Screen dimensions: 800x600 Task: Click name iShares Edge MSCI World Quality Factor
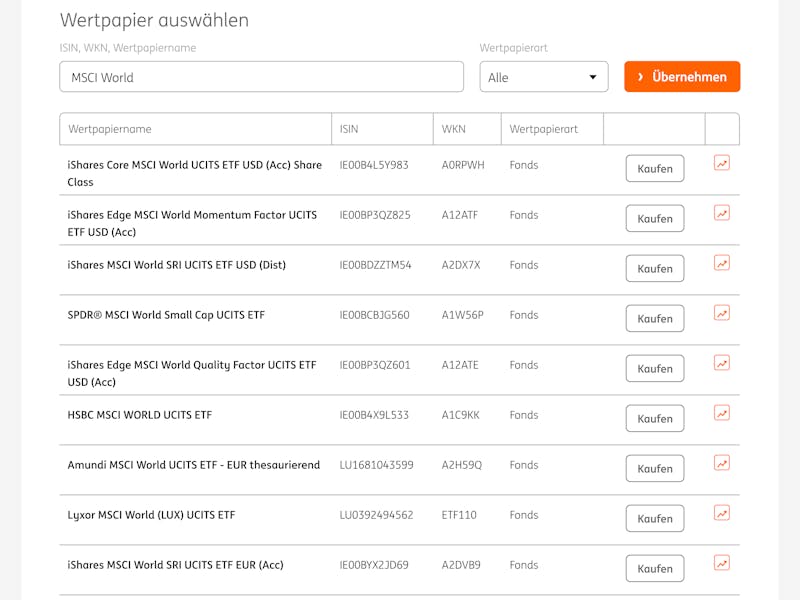click(x=192, y=373)
